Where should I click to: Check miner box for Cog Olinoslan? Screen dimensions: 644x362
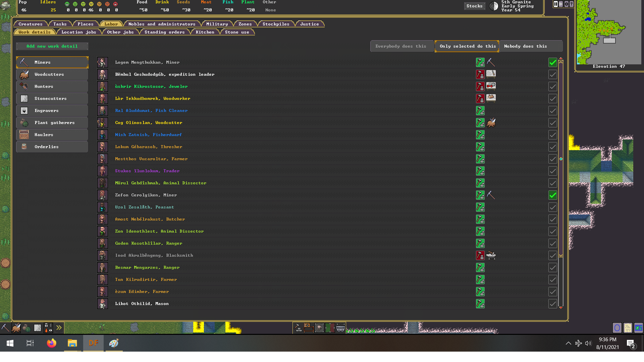[552, 123]
